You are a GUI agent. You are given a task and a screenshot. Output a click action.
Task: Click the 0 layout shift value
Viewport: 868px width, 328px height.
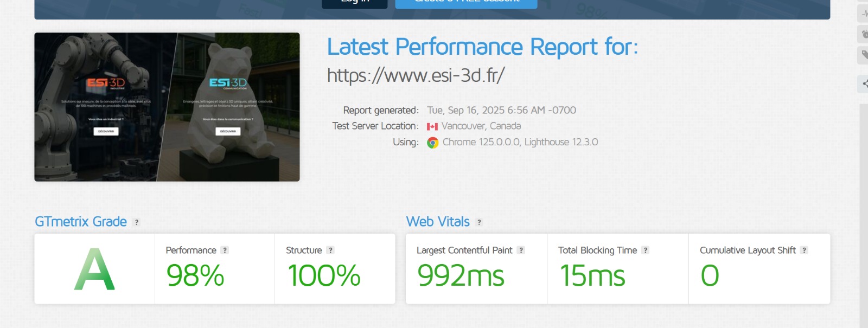(x=710, y=275)
